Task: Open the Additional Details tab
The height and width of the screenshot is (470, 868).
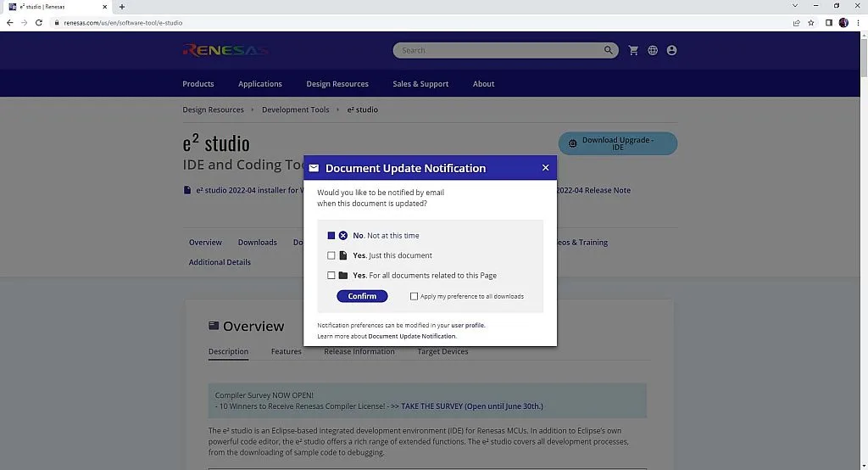Action: (x=220, y=262)
